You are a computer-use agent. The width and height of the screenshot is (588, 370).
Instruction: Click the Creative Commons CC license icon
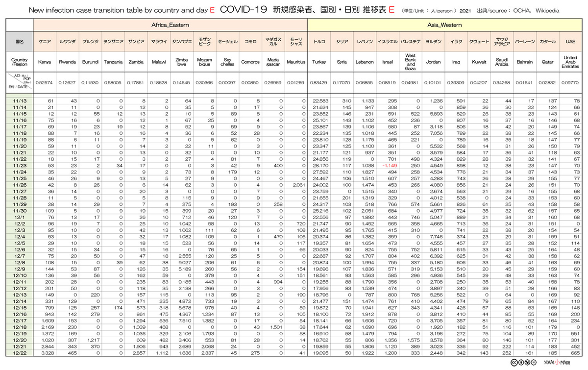click(x=514, y=363)
